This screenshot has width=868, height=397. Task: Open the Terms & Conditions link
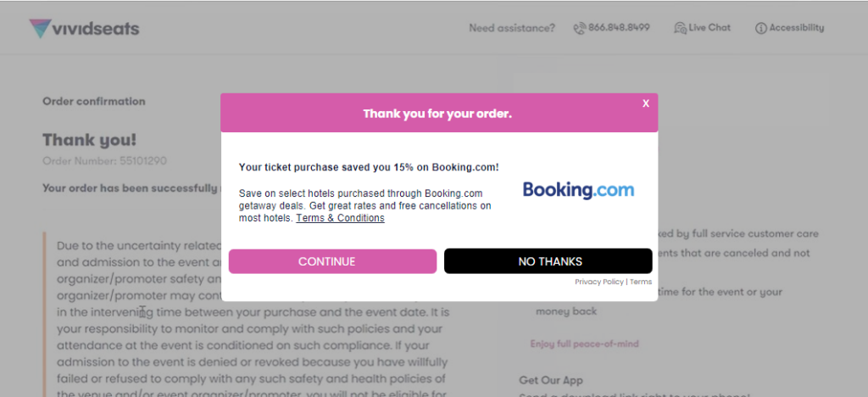(x=340, y=218)
